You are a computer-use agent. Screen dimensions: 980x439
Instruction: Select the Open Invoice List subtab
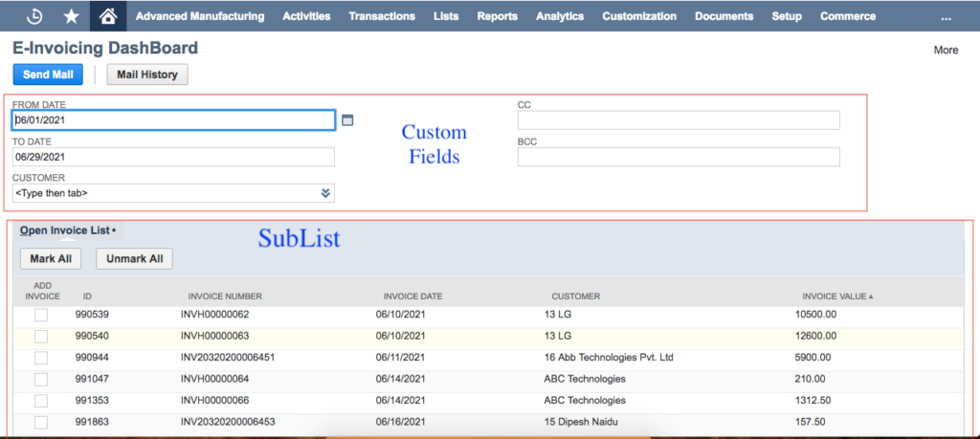click(66, 230)
